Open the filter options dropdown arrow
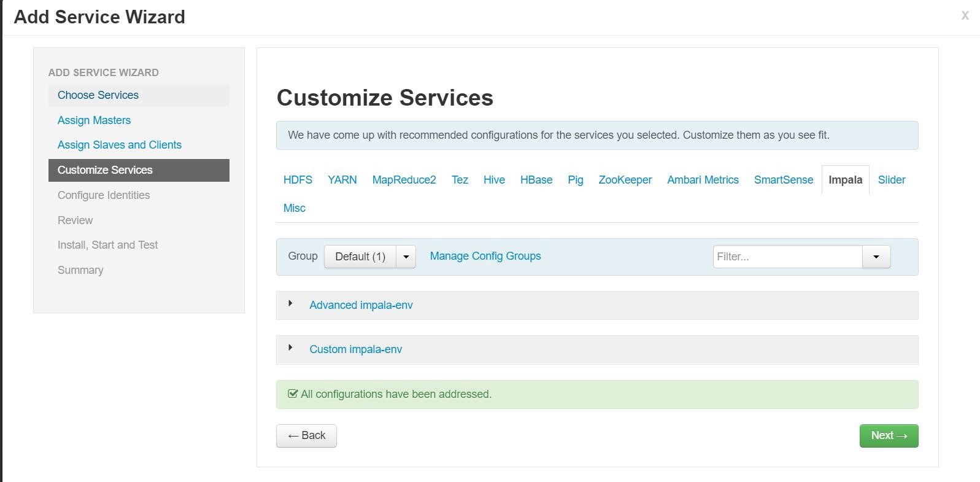Image resolution: width=980 pixels, height=482 pixels. [x=876, y=257]
